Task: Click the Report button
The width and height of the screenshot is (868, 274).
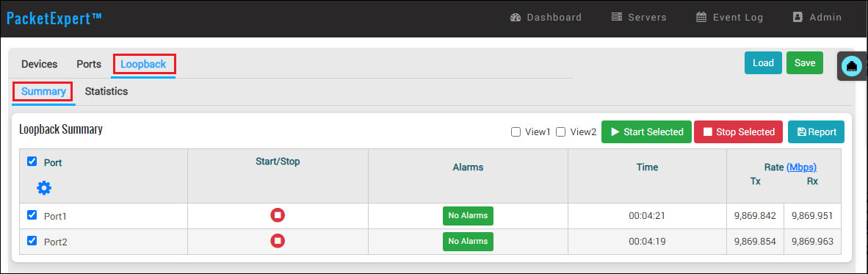Action: coord(816,131)
